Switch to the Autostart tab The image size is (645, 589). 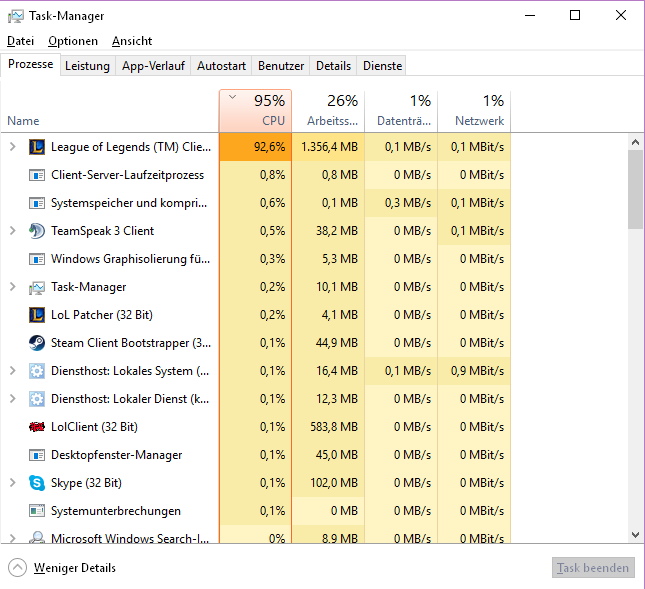221,66
